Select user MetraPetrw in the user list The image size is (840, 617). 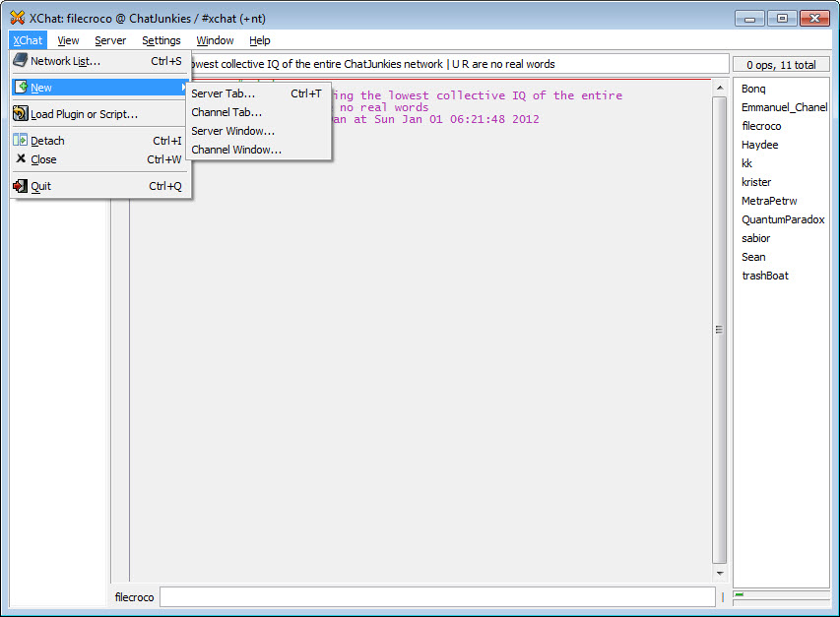click(769, 201)
